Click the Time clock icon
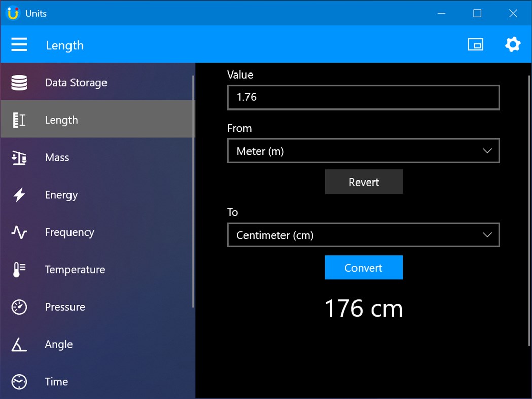 click(19, 382)
